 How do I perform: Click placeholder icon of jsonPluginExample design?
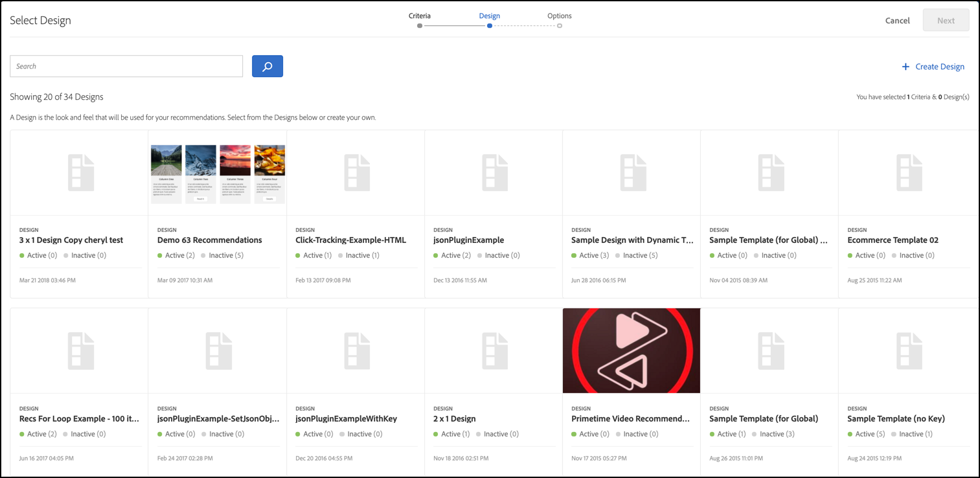[x=495, y=172]
